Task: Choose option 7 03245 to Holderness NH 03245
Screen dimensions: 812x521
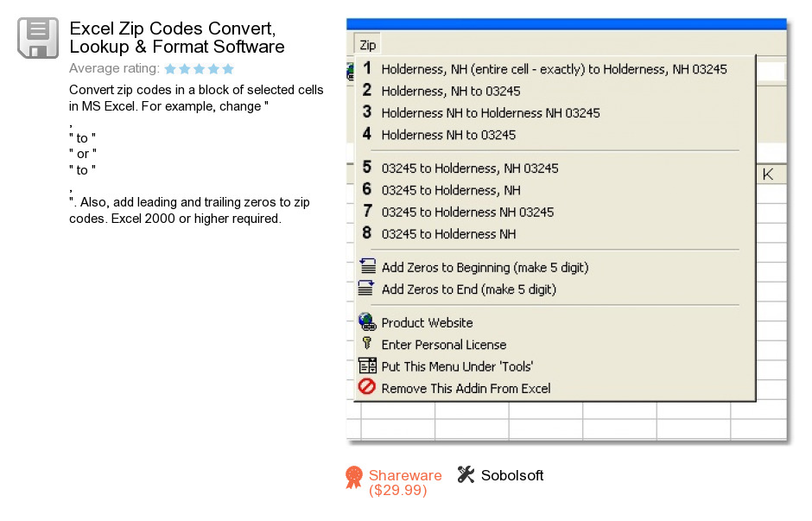Action: point(555,212)
